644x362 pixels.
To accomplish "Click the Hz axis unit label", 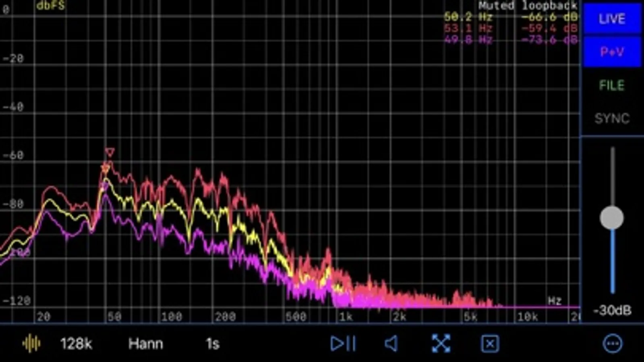I will pyautogui.click(x=555, y=301).
